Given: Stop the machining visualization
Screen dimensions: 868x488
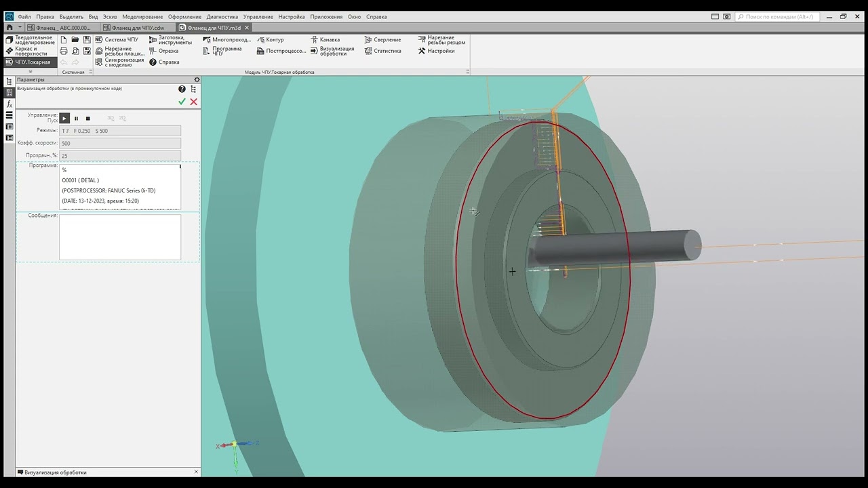Looking at the screenshot, I should [87, 118].
